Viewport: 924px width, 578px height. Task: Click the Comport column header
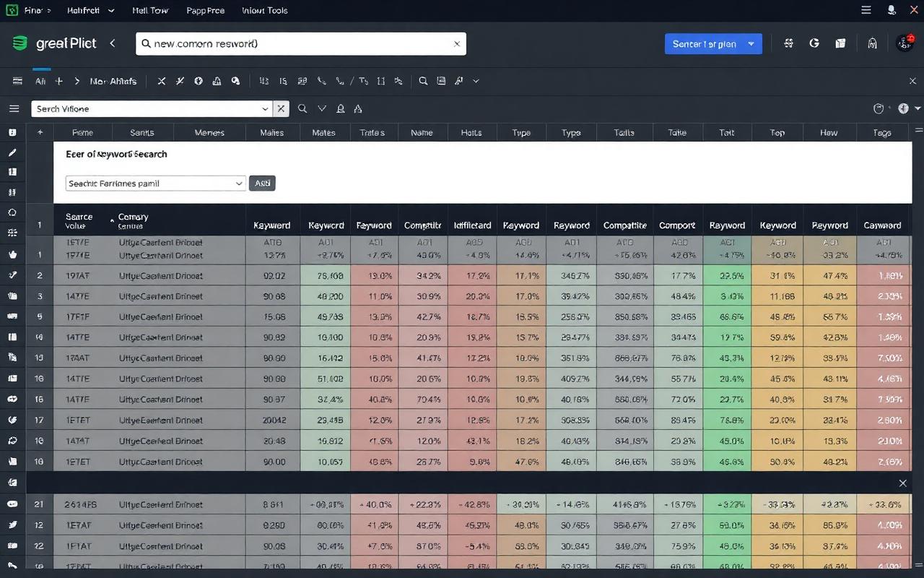point(677,225)
